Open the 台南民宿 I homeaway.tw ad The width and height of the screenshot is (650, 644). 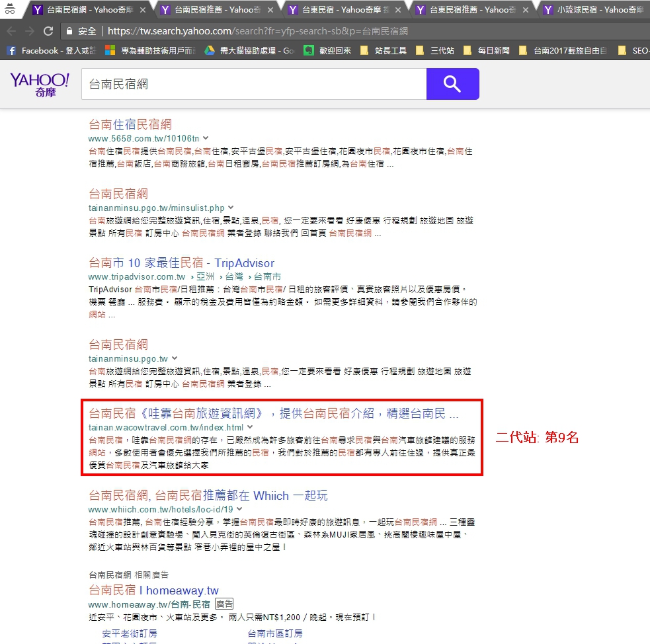[154, 590]
